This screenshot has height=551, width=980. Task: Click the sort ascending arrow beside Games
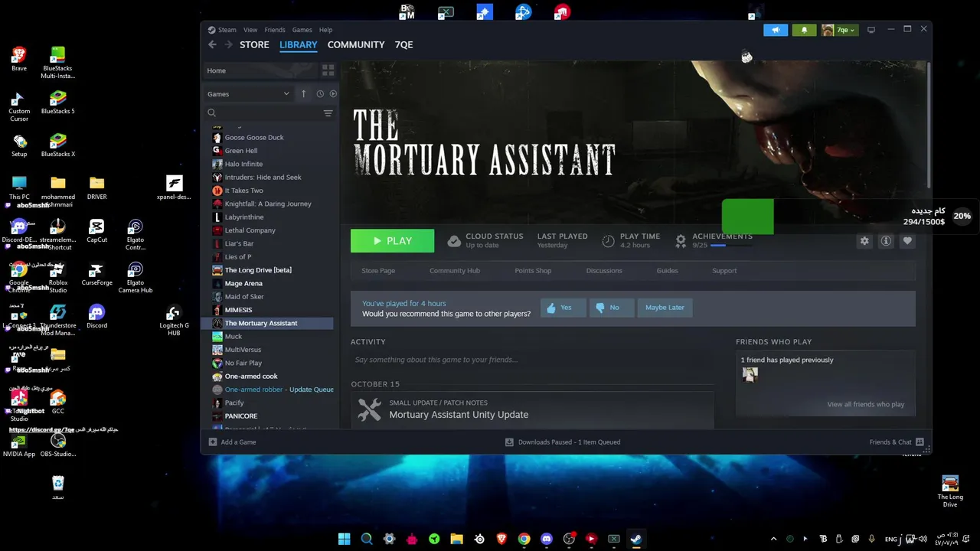pyautogui.click(x=303, y=94)
